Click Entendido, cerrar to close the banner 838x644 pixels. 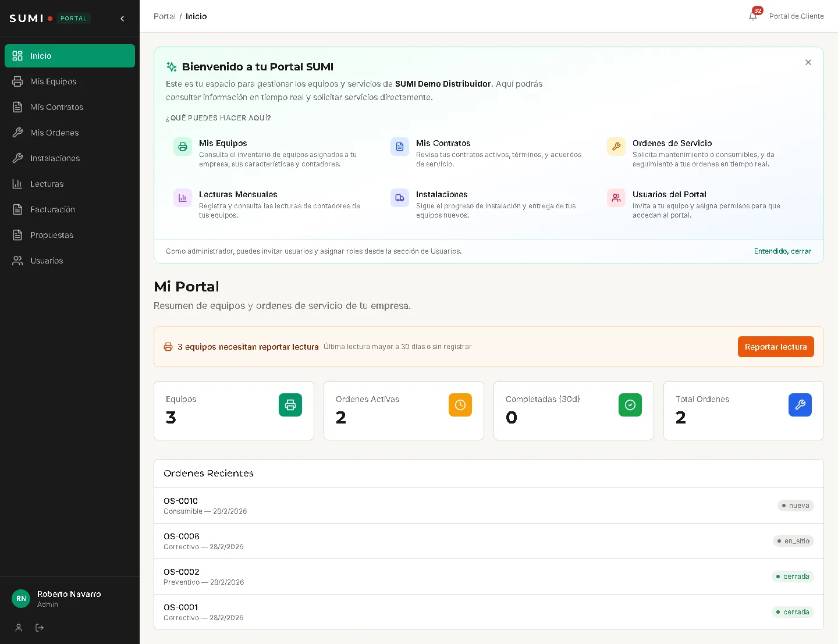pyautogui.click(x=783, y=251)
